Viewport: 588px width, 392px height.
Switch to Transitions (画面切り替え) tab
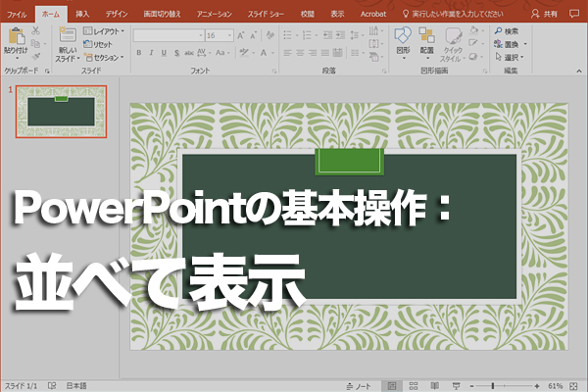click(163, 14)
